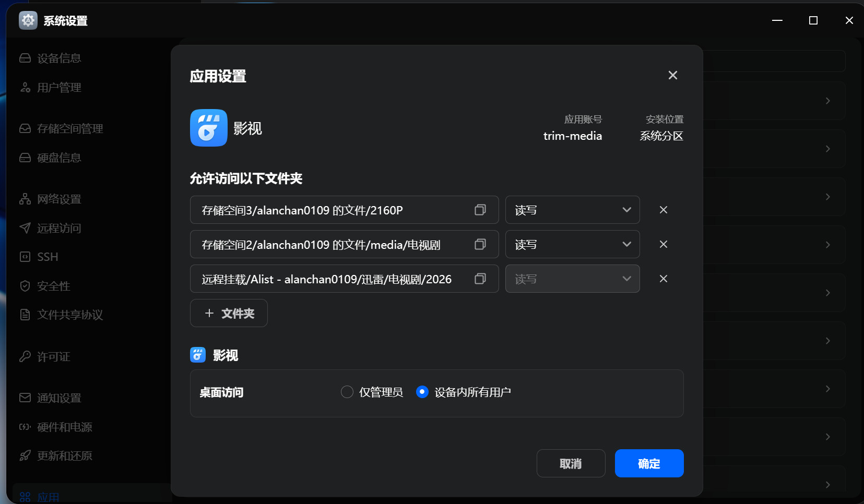Expand the permission dropdown for 电视剧 folder
Screen dimensions: 864x504
572,244
